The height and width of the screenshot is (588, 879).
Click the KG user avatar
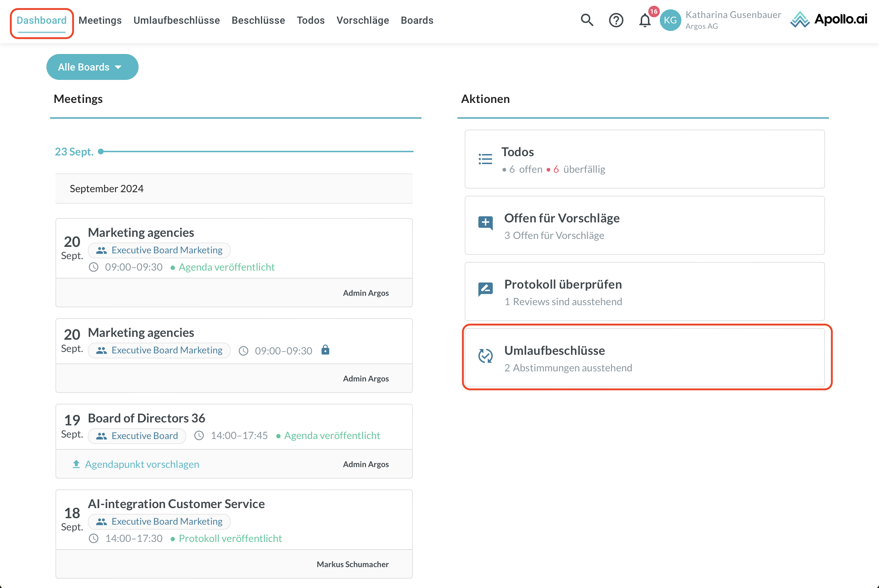pyautogui.click(x=670, y=20)
